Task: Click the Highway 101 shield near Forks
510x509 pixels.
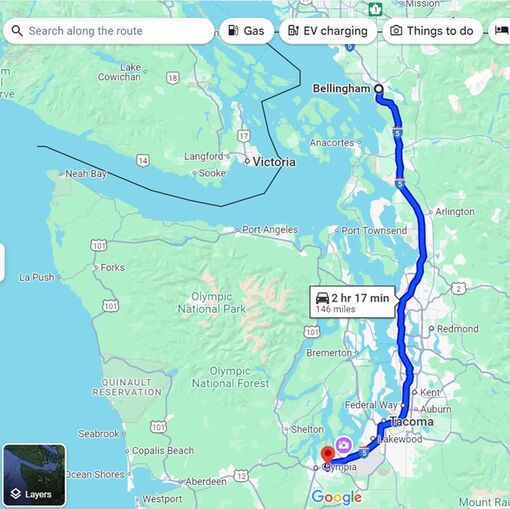Action: (x=99, y=246)
